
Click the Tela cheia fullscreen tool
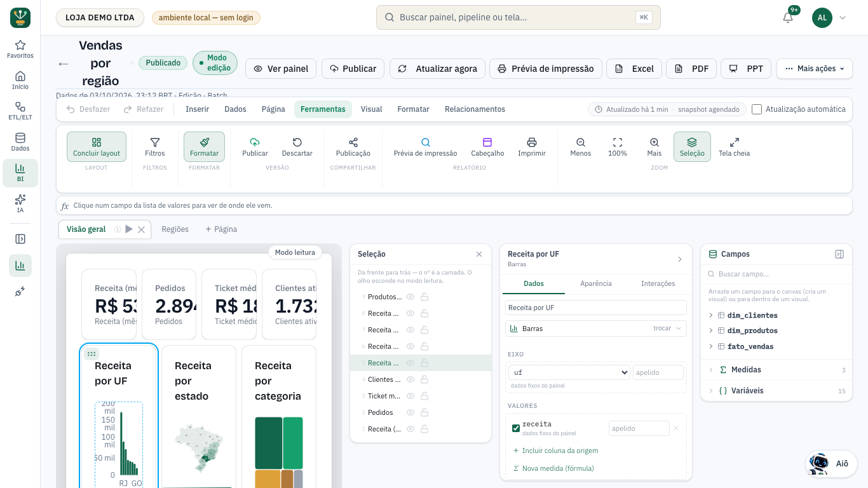point(734,147)
